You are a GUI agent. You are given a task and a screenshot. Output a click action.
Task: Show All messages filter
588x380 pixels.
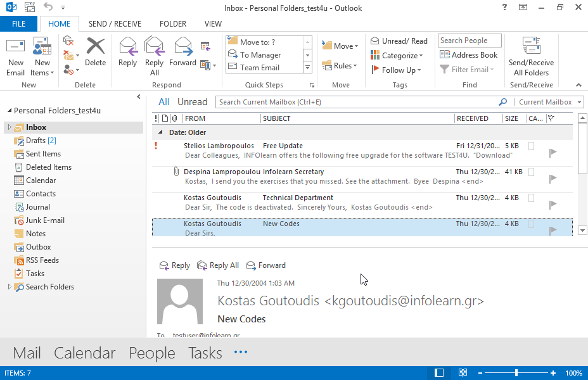(164, 102)
